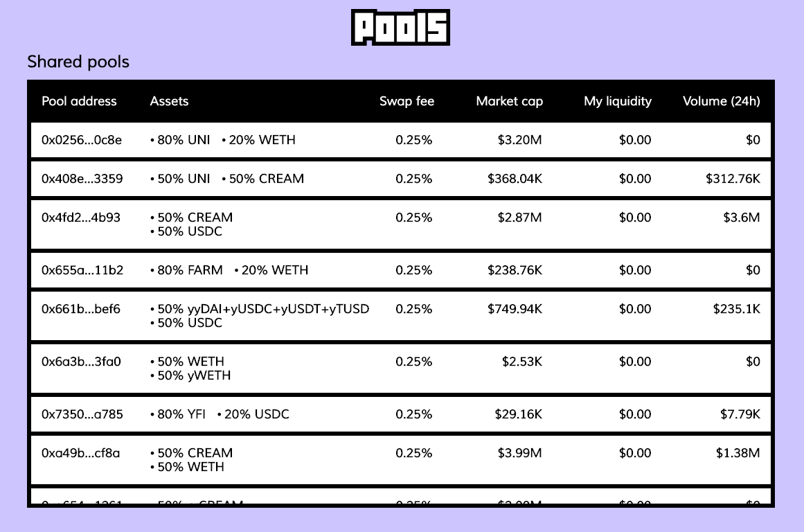
Task: Select the 80% YFI 20% USDC pool
Action: click(400, 414)
